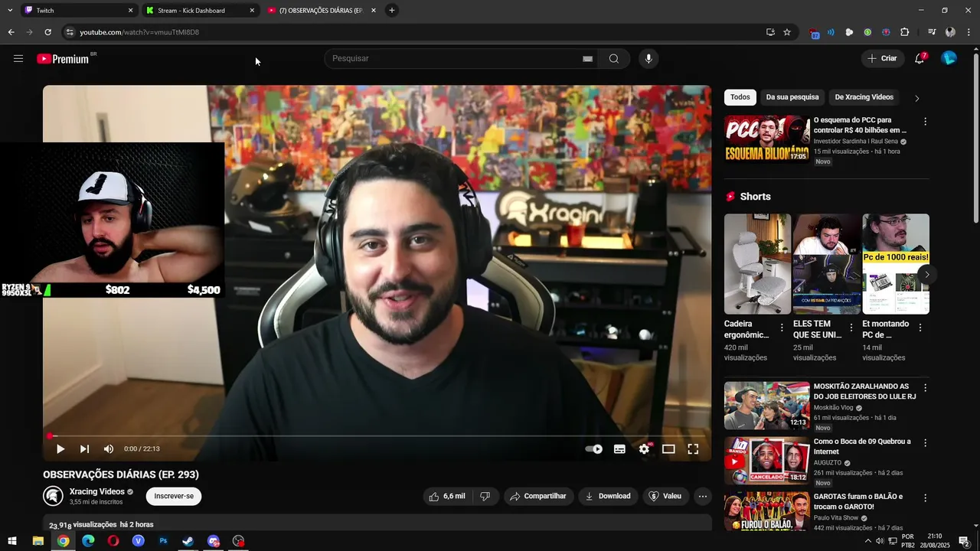Open the on-screen keyboard icon in search
The width and height of the screenshot is (980, 551).
click(x=587, y=59)
